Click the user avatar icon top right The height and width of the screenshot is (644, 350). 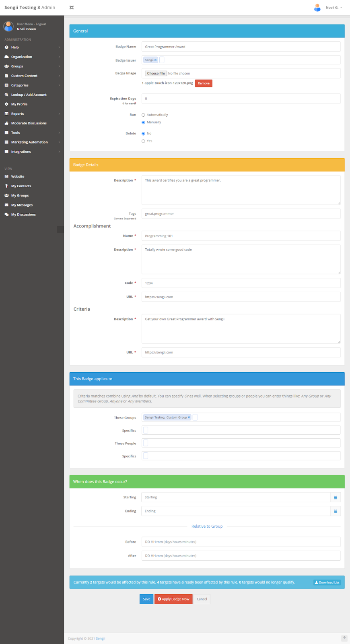317,8
